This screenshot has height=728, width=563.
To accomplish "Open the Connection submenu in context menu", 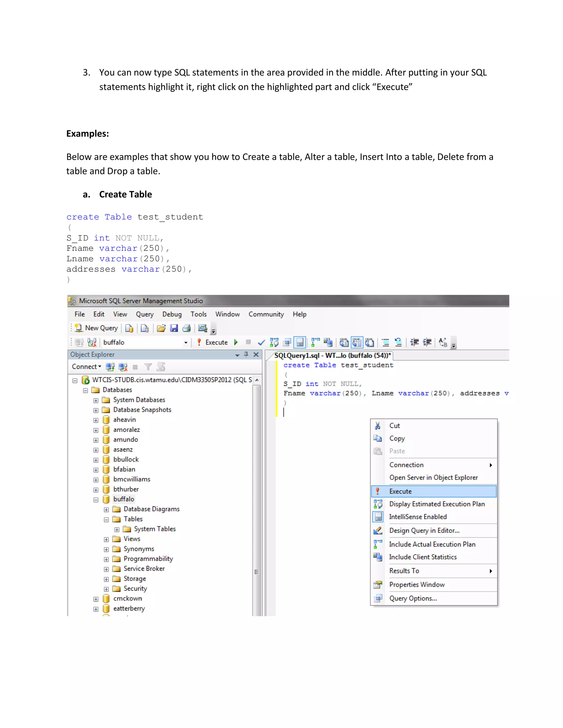I will (x=434, y=465).
